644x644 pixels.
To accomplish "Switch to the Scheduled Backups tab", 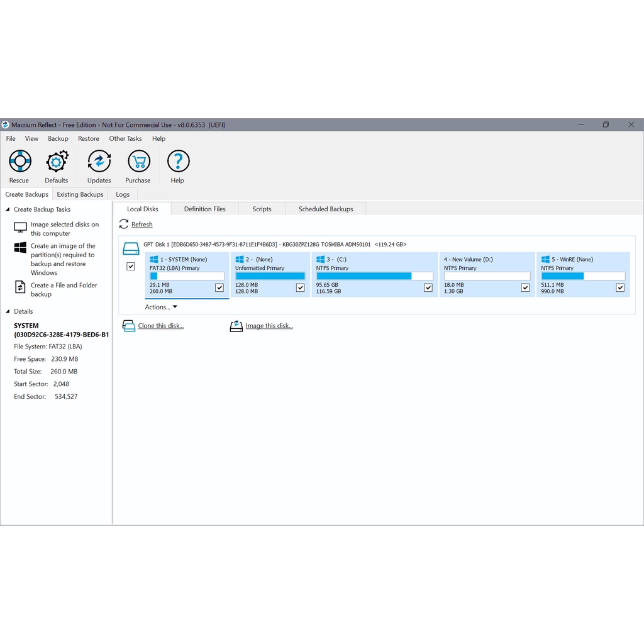I will [x=325, y=209].
